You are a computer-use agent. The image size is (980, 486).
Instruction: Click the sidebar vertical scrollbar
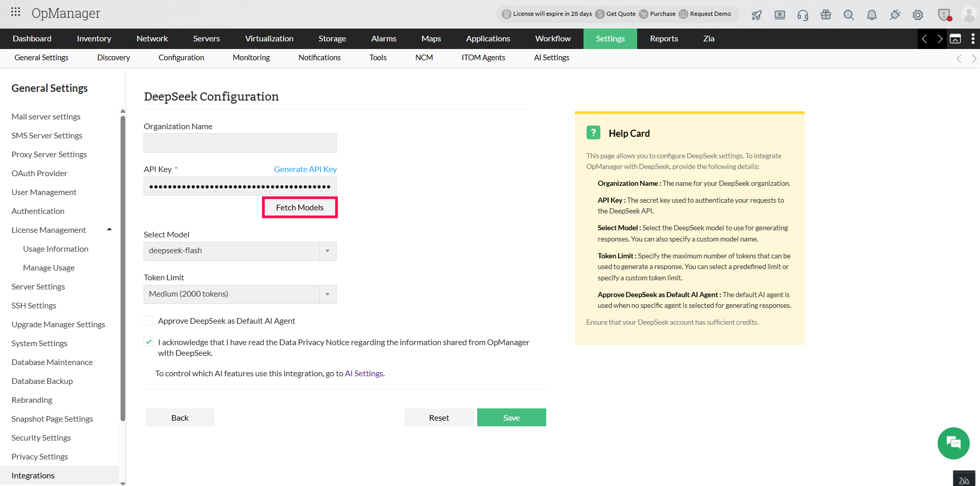click(x=123, y=268)
